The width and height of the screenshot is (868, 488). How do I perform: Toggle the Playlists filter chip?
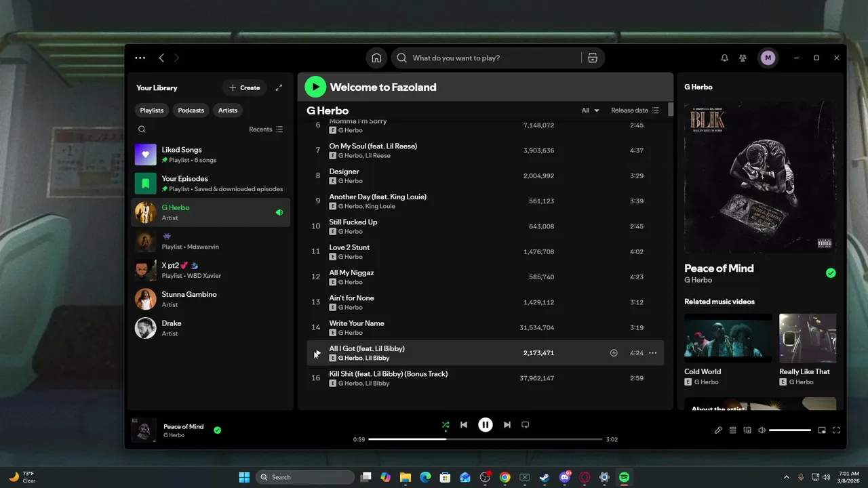point(152,110)
